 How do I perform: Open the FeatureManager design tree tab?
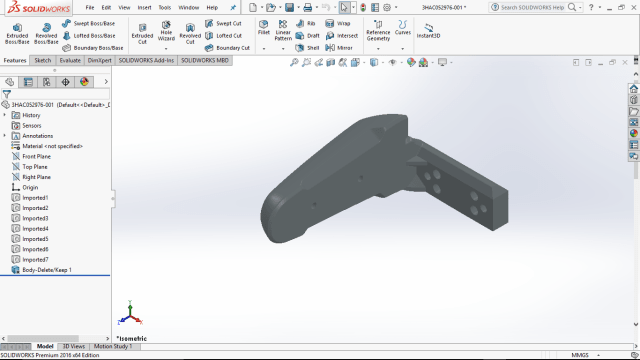click(x=10, y=82)
